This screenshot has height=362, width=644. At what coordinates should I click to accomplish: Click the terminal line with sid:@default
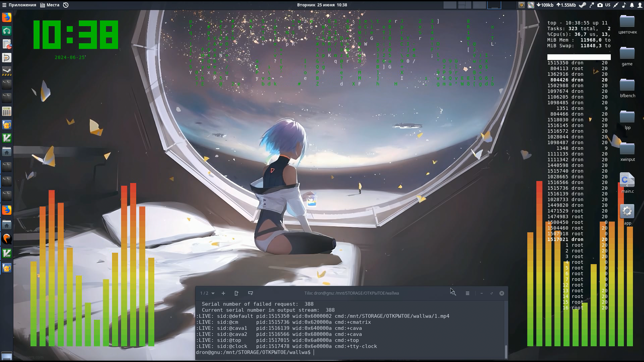tap(323, 316)
